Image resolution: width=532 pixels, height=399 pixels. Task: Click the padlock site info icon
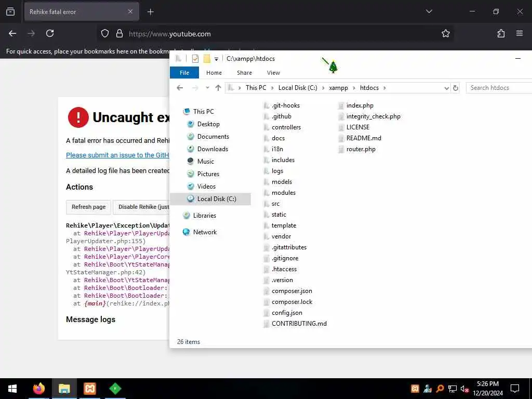click(x=119, y=34)
